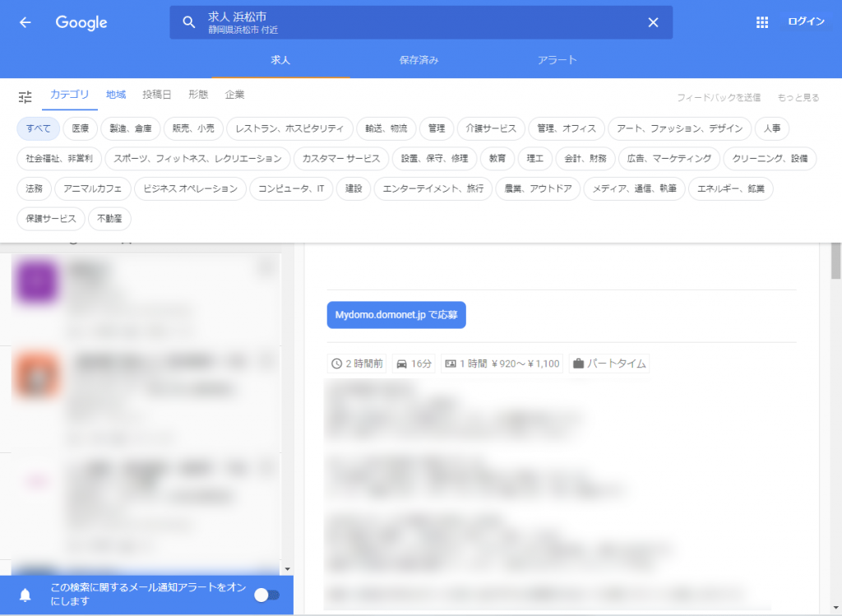Click the ログイン button
This screenshot has width=842, height=616.
[805, 22]
